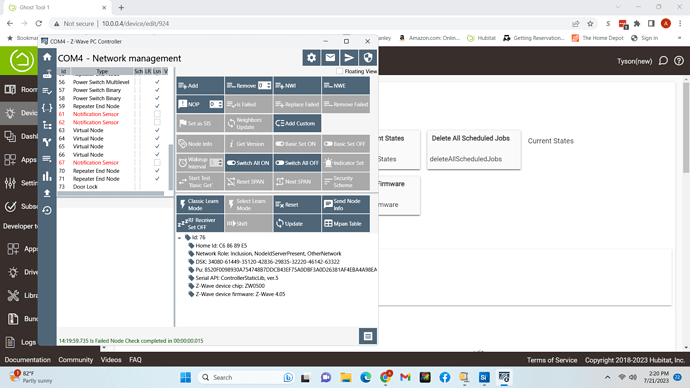Click the node list horizontal scrollbar
The image size is (690, 388).
111,193
